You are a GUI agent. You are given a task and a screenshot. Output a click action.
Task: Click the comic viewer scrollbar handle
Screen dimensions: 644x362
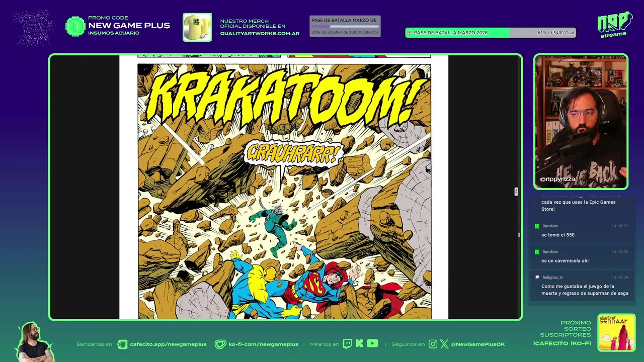(519, 234)
